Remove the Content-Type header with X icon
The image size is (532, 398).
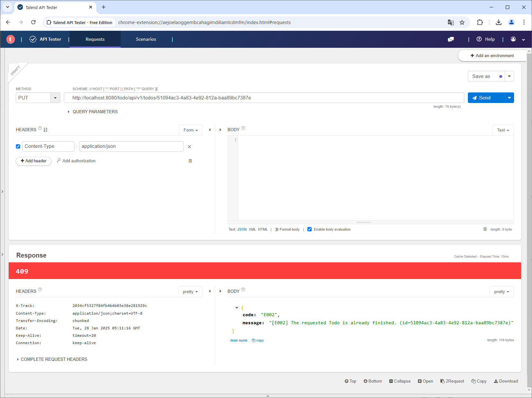[189, 147]
